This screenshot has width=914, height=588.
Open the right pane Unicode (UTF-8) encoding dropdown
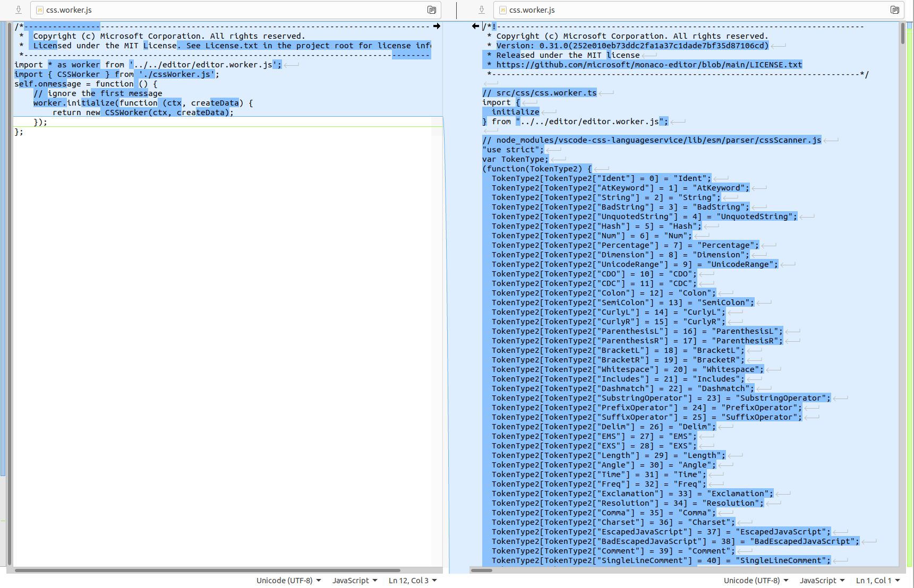[756, 580]
